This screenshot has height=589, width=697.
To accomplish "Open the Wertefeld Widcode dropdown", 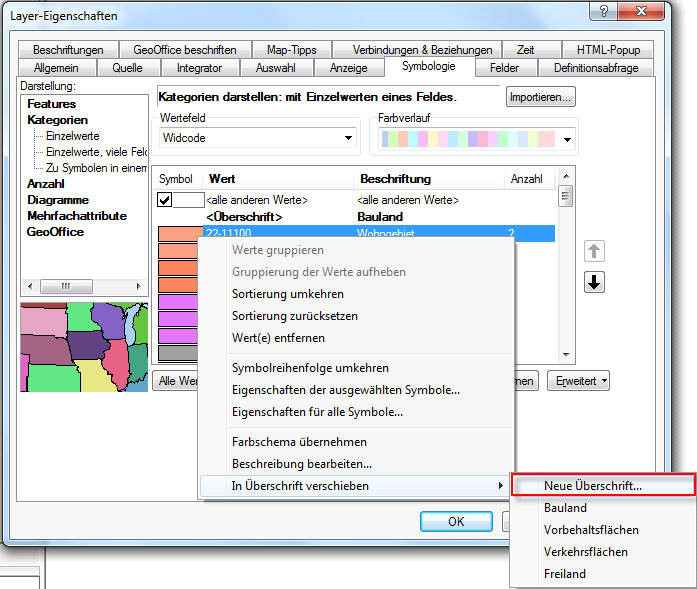I will (258, 138).
